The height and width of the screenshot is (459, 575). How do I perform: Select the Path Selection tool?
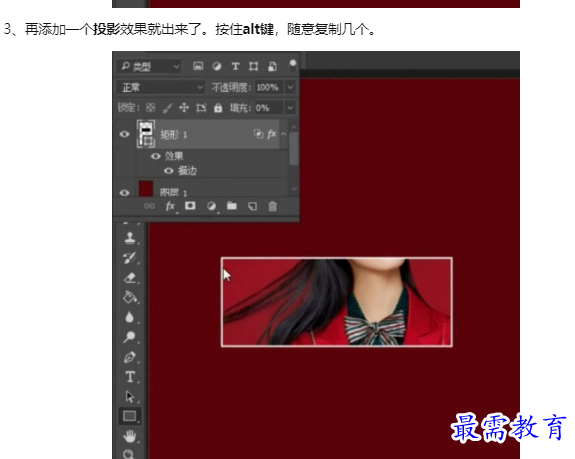point(130,397)
